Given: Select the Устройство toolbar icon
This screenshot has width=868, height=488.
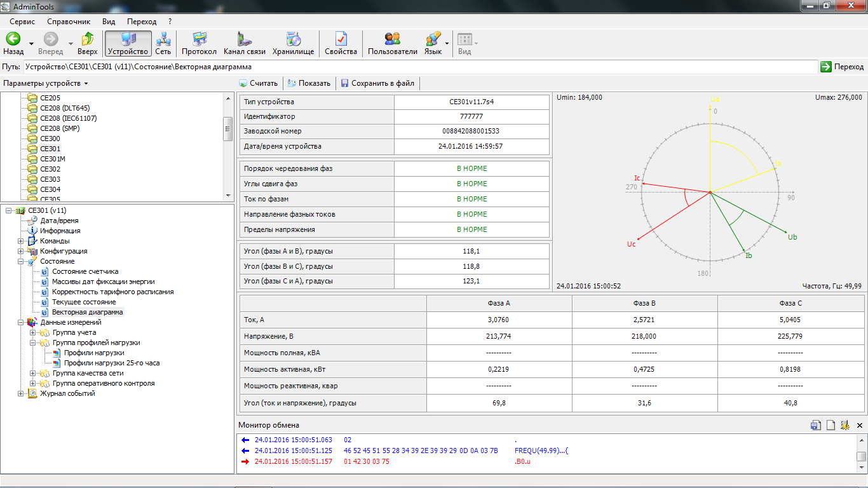Looking at the screenshot, I should [x=128, y=39].
